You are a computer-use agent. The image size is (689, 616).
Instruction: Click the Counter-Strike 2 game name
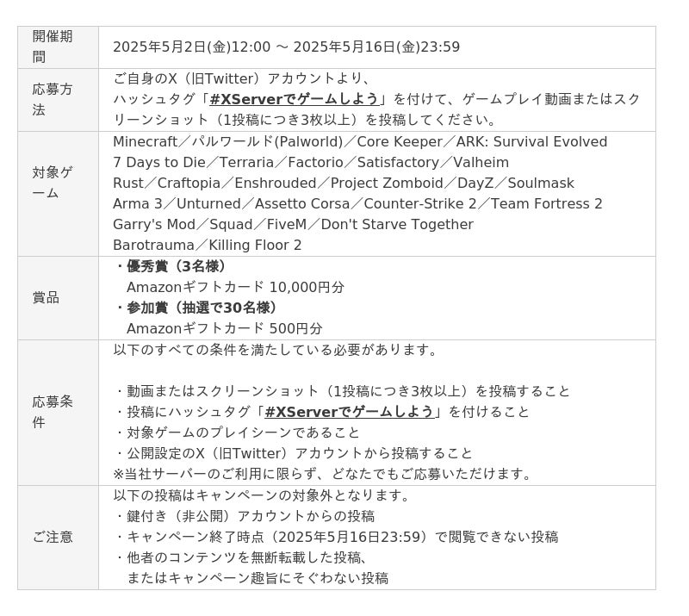tap(420, 203)
